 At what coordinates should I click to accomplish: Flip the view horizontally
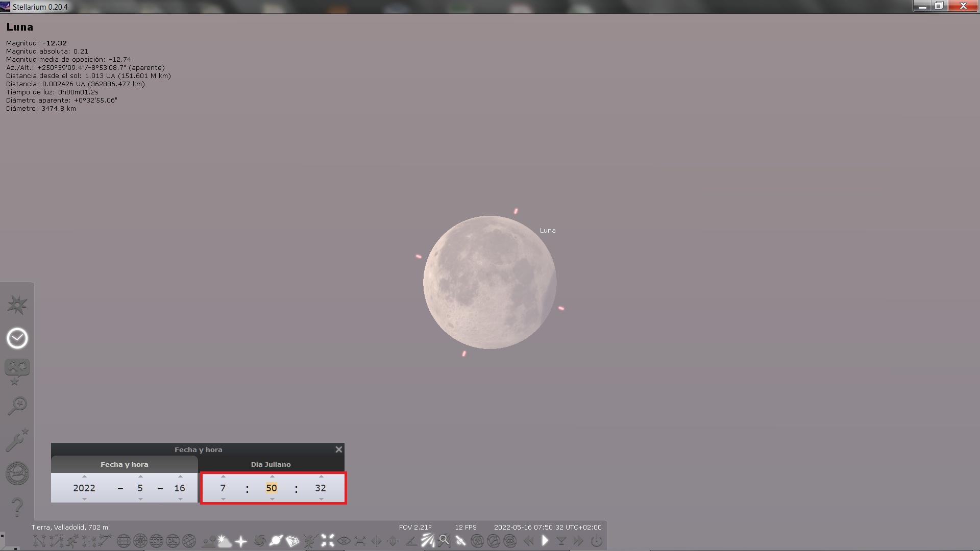click(x=376, y=541)
